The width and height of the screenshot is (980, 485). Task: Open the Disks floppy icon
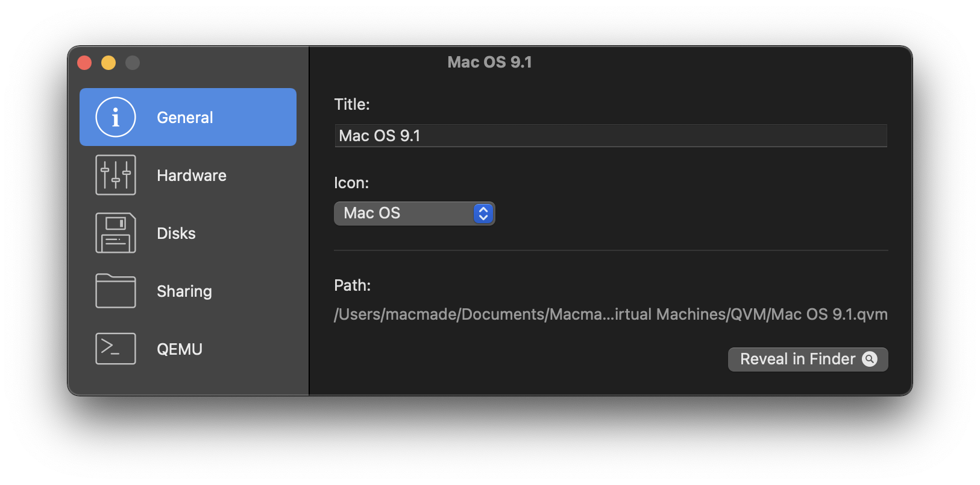(116, 233)
